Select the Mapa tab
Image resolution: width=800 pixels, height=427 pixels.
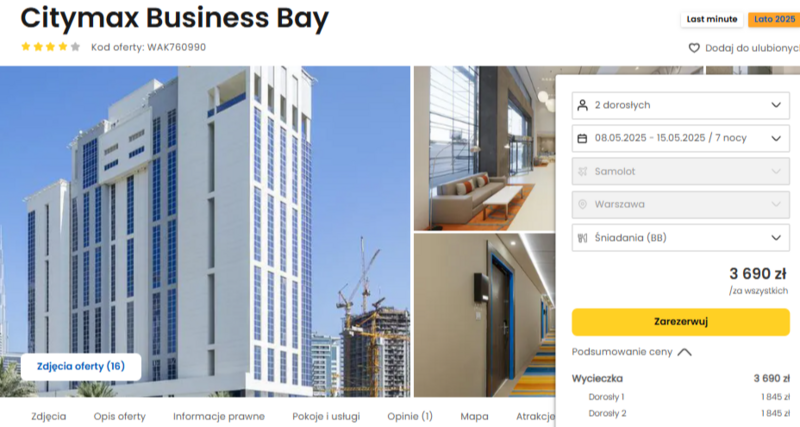pos(474,416)
